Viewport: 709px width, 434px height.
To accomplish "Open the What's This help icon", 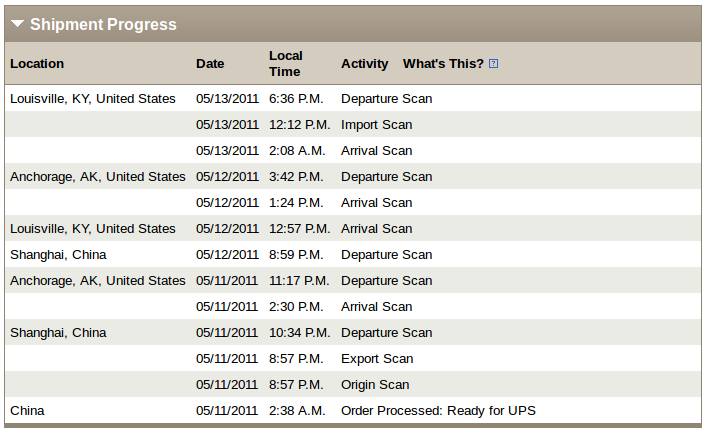I will click(x=494, y=64).
